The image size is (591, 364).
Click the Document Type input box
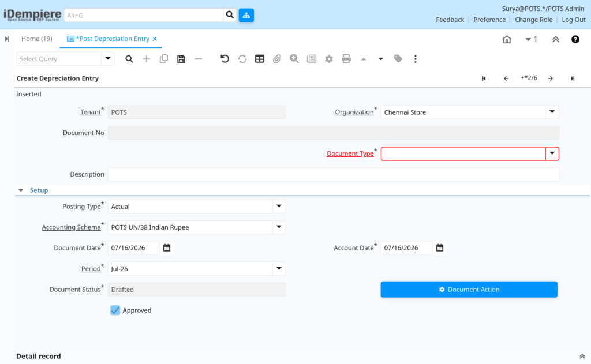463,153
